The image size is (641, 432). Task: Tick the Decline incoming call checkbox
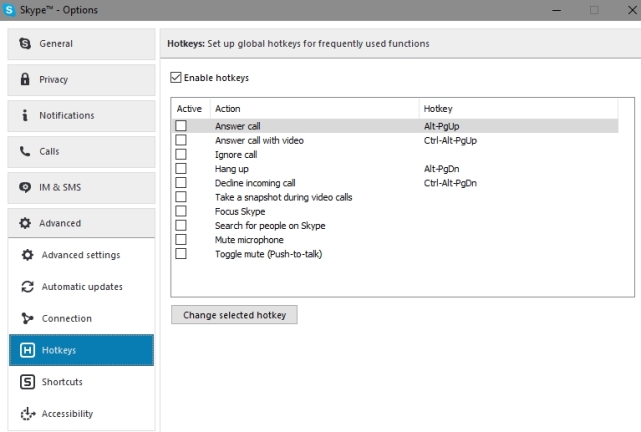181,182
